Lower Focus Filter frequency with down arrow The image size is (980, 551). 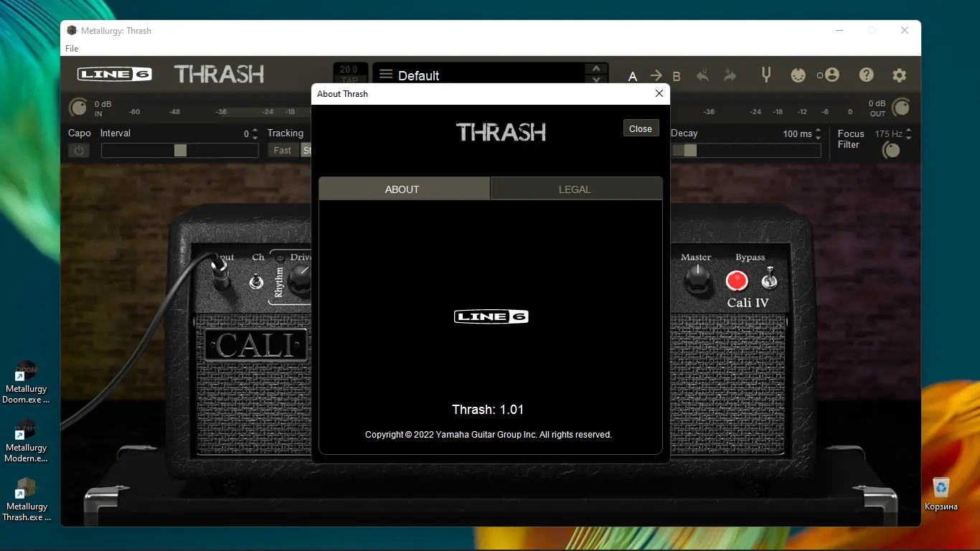(909, 137)
